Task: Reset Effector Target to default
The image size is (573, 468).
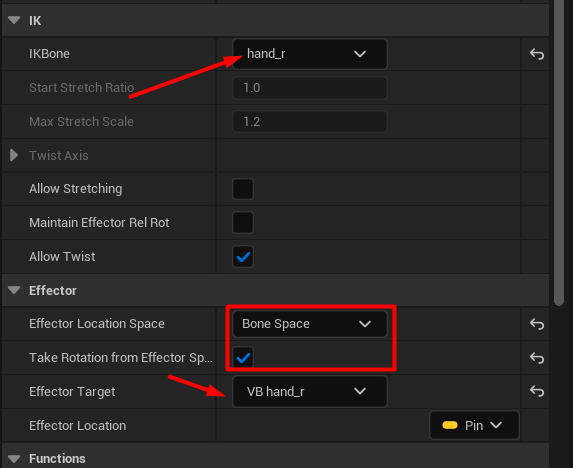Action: [537, 391]
